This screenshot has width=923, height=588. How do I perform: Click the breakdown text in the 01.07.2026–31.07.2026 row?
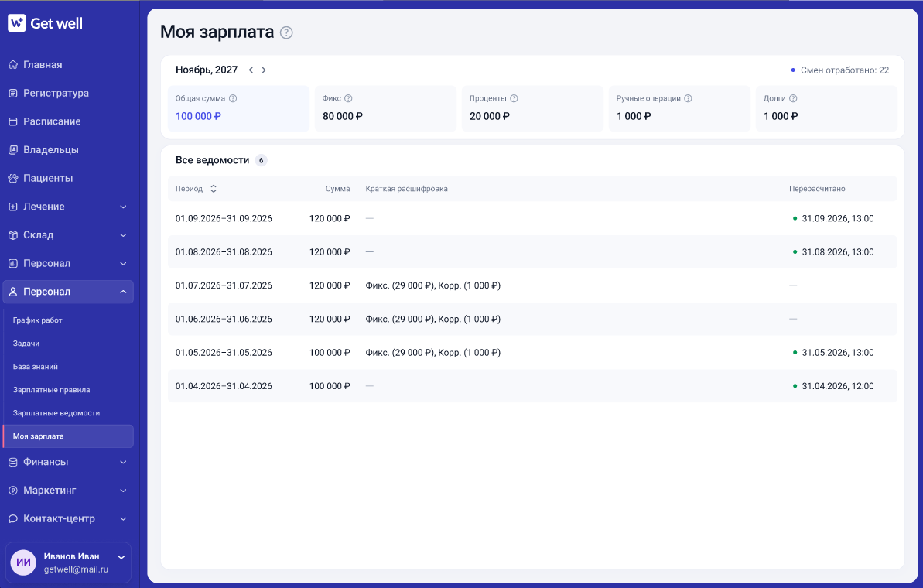[x=433, y=285]
